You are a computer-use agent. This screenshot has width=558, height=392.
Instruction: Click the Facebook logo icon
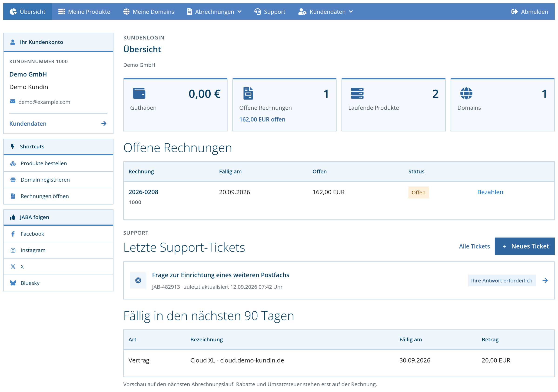(x=13, y=234)
